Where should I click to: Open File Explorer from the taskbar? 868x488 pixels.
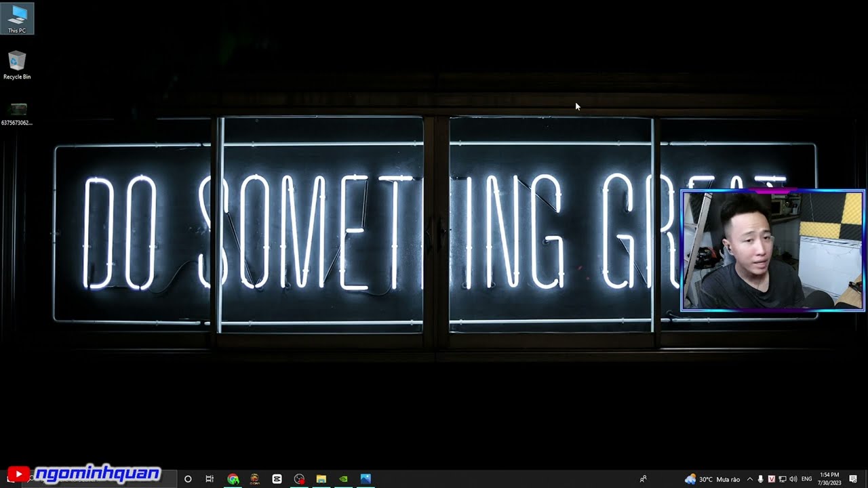(x=321, y=479)
